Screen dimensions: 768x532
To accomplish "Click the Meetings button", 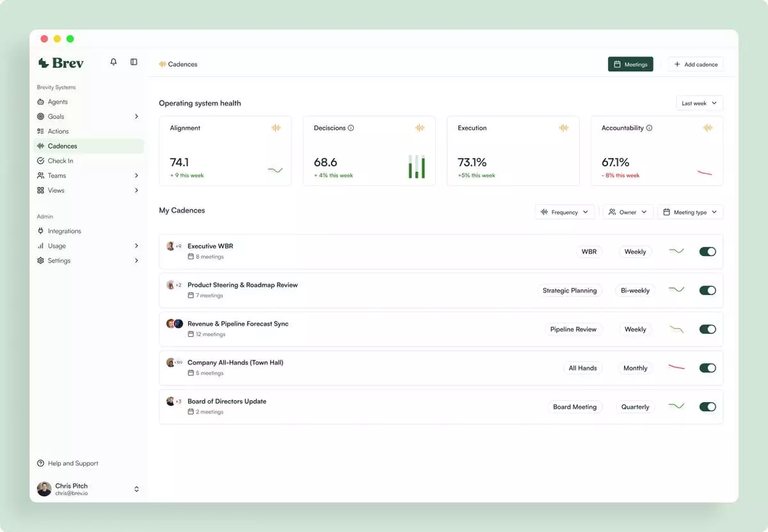I will tap(630, 64).
